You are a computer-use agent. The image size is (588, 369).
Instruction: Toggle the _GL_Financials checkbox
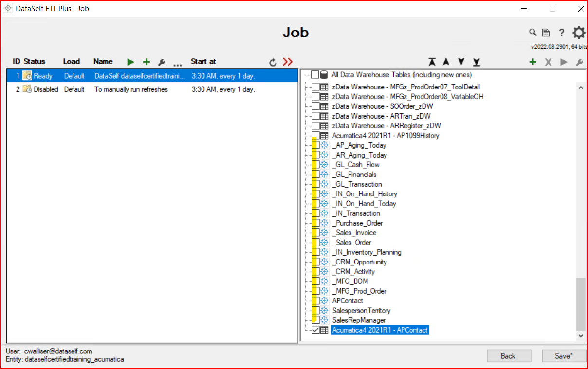pos(315,175)
